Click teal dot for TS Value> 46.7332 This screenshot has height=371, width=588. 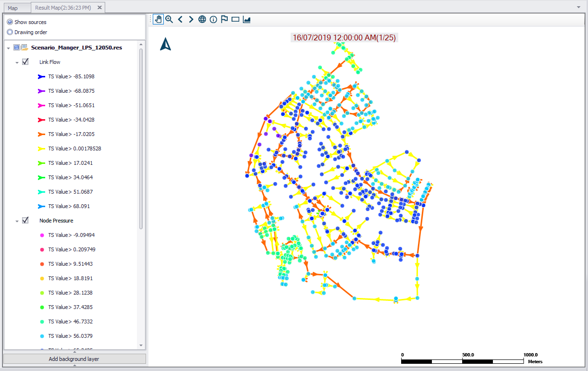(42, 322)
